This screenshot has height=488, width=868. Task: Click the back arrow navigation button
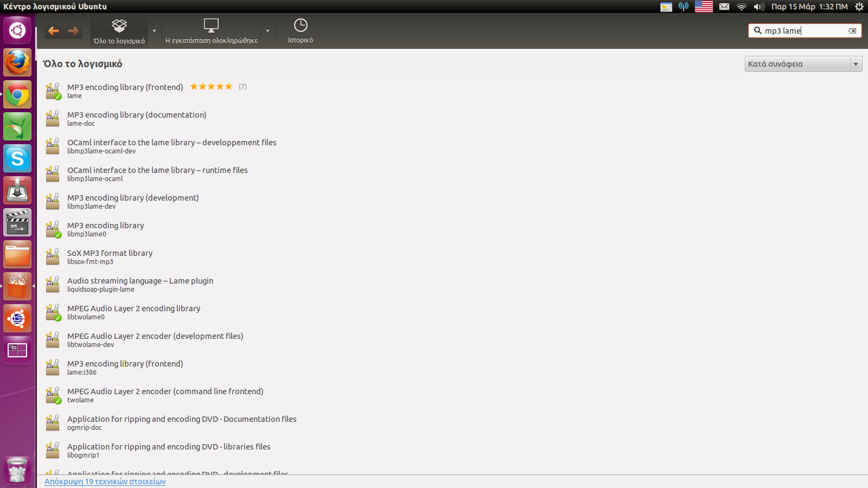[54, 31]
